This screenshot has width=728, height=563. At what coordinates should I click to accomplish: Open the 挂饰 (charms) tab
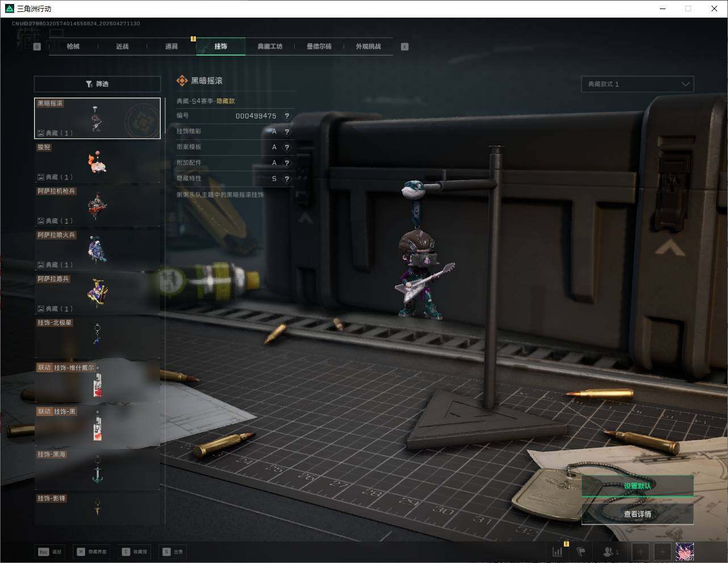tap(221, 47)
